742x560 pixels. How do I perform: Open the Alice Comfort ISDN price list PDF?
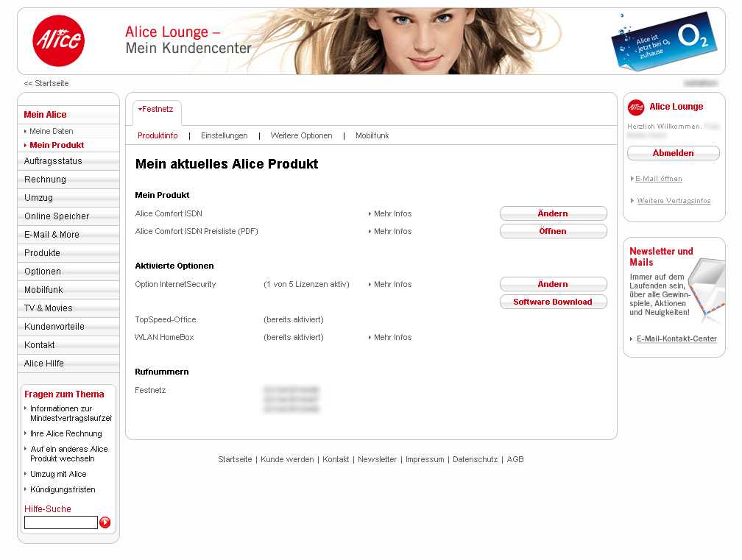[x=553, y=231]
